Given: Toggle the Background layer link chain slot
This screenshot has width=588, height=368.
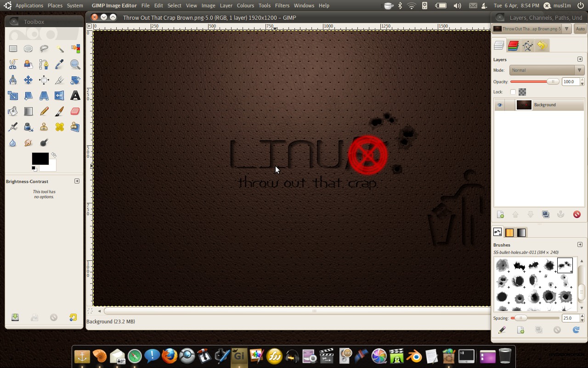Looking at the screenshot, I should (x=509, y=105).
